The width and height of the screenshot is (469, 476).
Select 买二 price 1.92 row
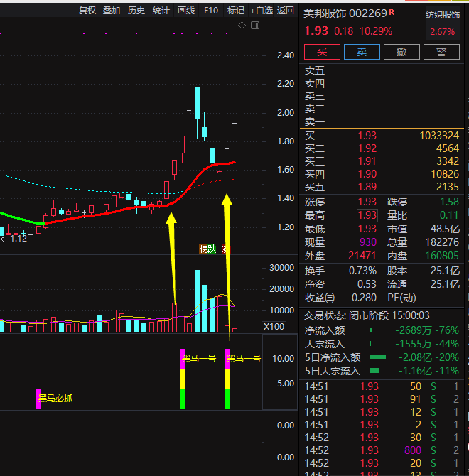(x=382, y=148)
